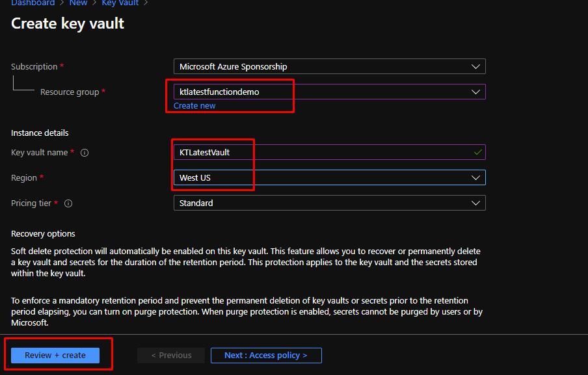Click the Previous button
Image resolution: width=588 pixels, height=375 pixels.
[171, 356]
